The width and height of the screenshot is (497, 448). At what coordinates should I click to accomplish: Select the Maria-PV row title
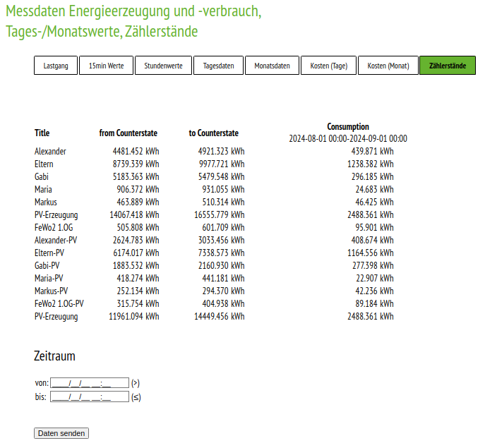(49, 278)
